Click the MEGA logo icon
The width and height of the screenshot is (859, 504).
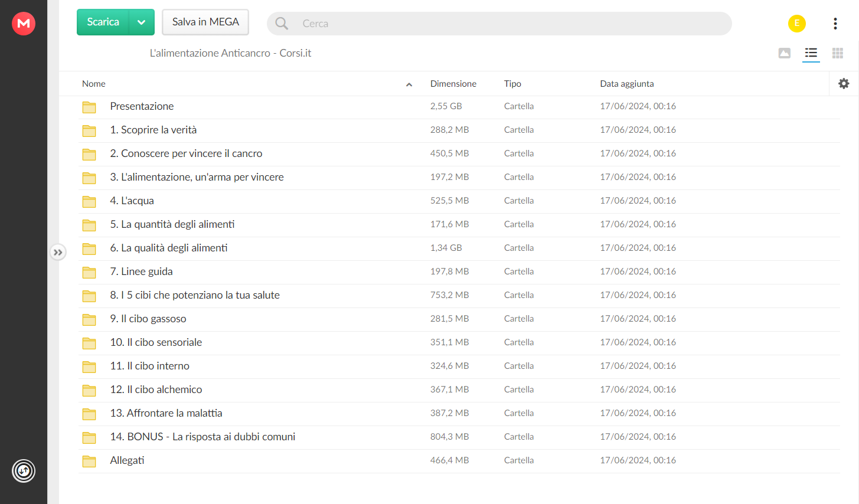click(24, 23)
